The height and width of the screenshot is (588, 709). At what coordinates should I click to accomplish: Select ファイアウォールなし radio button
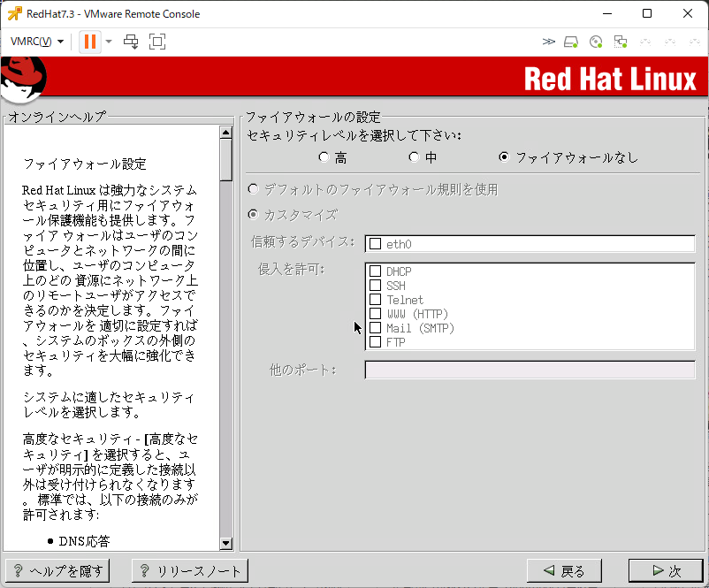[504, 157]
